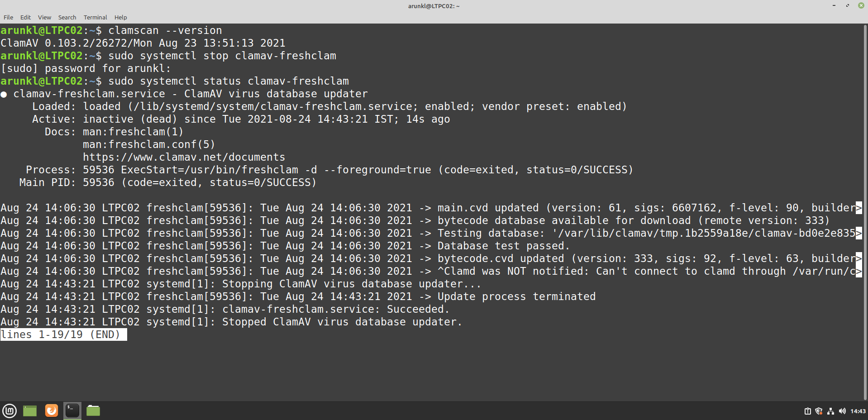868x420 pixels.
Task: Click the Show Desktop panel icon
Action: click(x=30, y=410)
